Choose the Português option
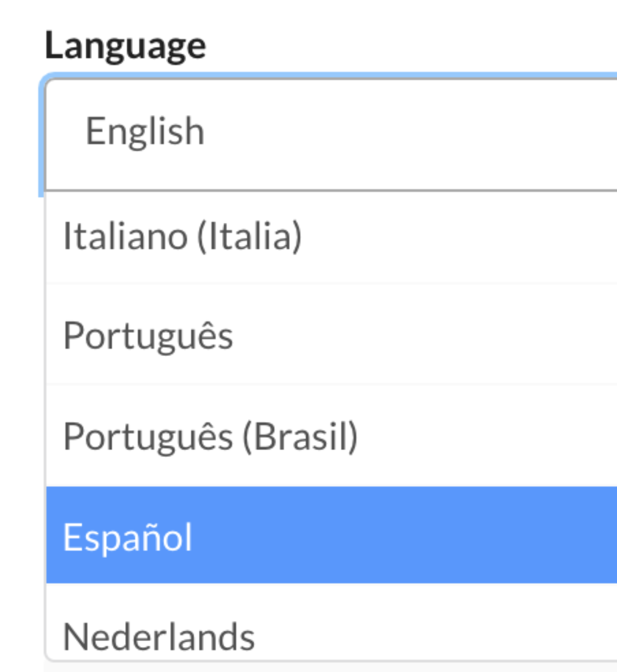Image resolution: width=617 pixels, height=672 pixels. click(x=148, y=336)
